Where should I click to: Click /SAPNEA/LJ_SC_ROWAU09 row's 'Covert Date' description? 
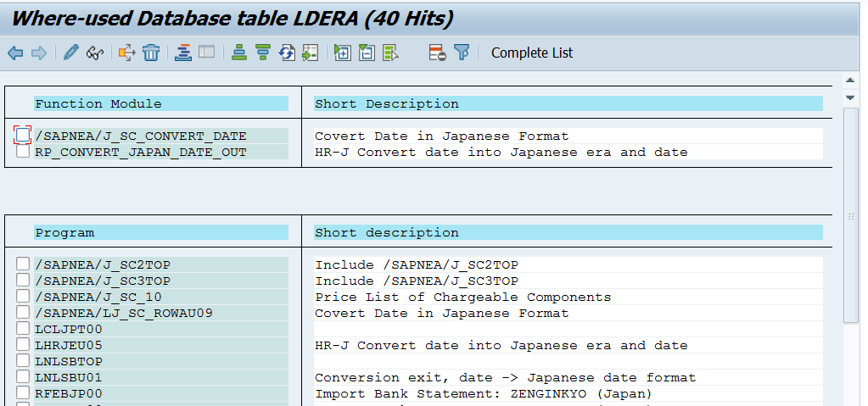(x=442, y=313)
